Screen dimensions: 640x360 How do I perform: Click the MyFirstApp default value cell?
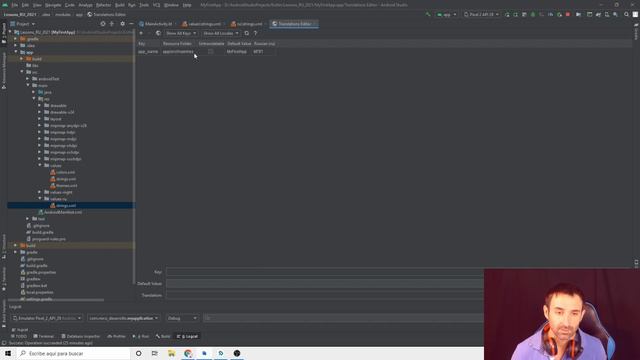point(237,51)
